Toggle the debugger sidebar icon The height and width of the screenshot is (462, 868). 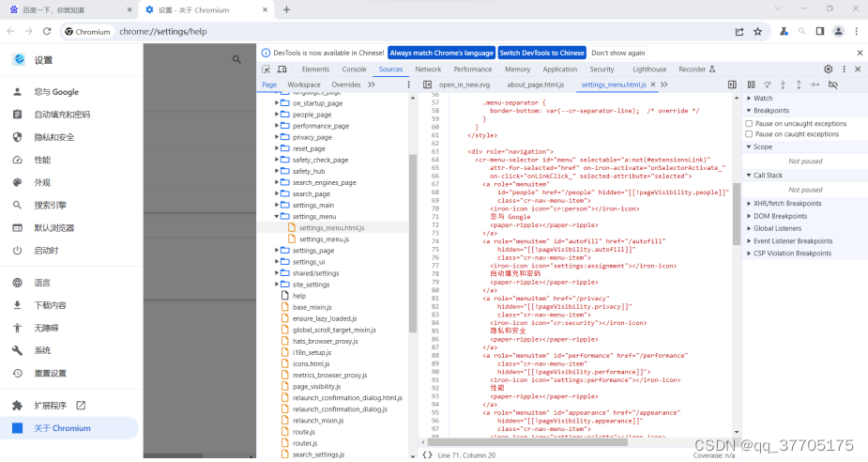tap(732, 85)
